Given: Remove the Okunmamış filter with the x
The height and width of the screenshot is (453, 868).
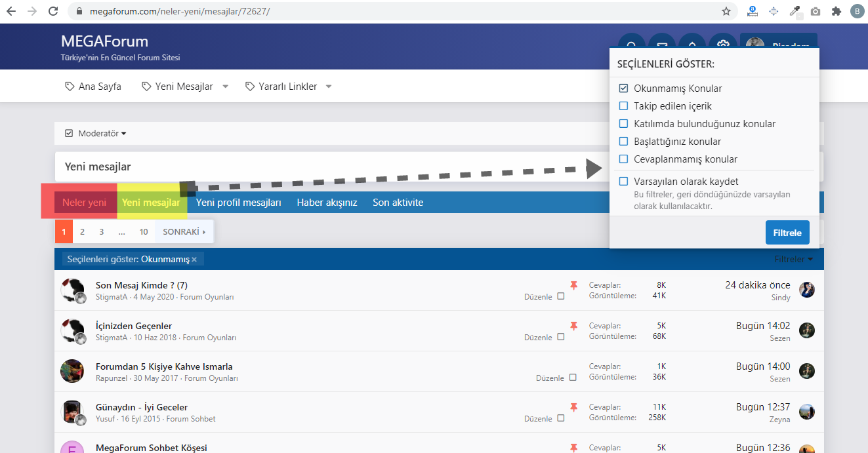Looking at the screenshot, I should 194,260.
